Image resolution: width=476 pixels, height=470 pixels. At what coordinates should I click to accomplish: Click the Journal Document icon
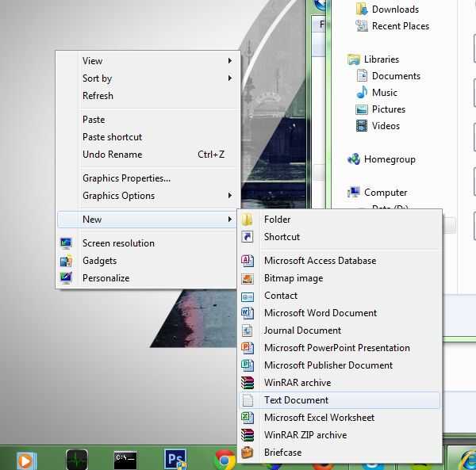point(247,331)
